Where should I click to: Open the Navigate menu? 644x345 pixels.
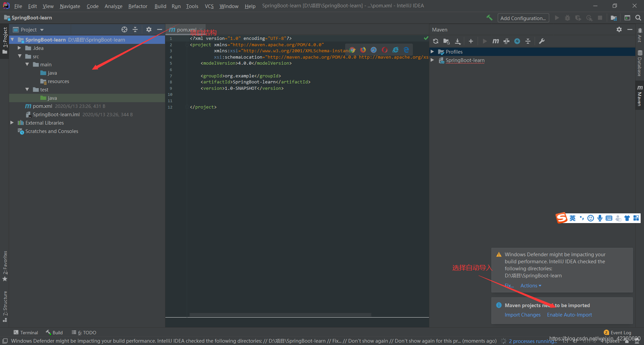(70, 6)
